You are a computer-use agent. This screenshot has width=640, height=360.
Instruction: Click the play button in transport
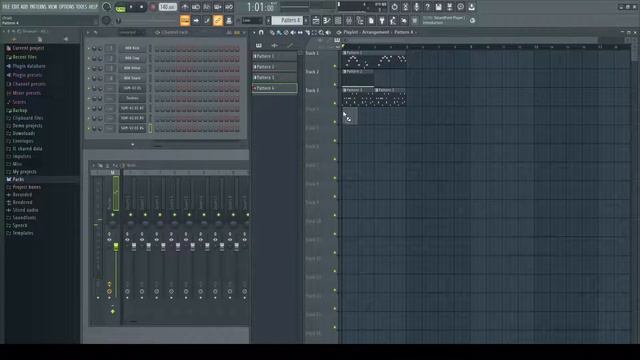coord(131,7)
